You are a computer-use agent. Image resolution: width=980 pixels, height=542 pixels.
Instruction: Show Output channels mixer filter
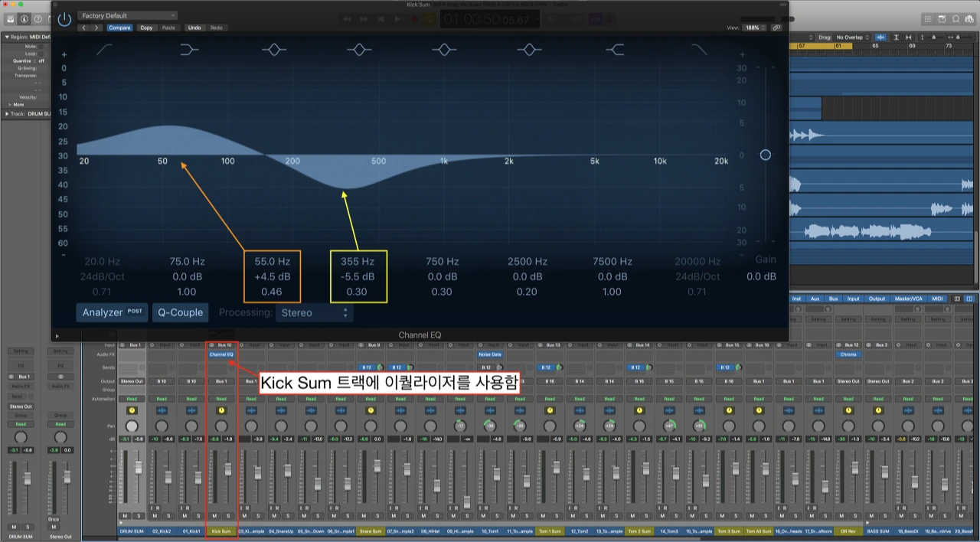[877, 299]
